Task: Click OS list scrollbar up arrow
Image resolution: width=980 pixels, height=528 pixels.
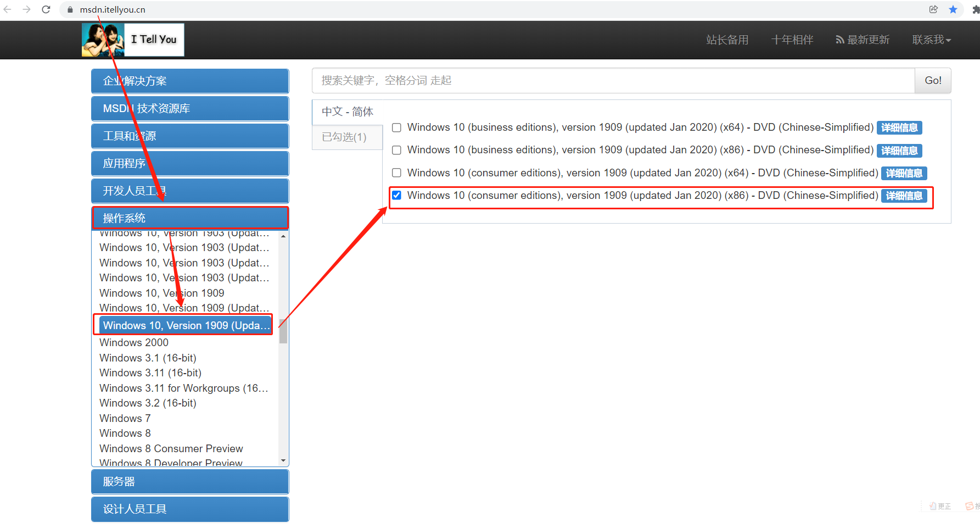Action: point(283,236)
